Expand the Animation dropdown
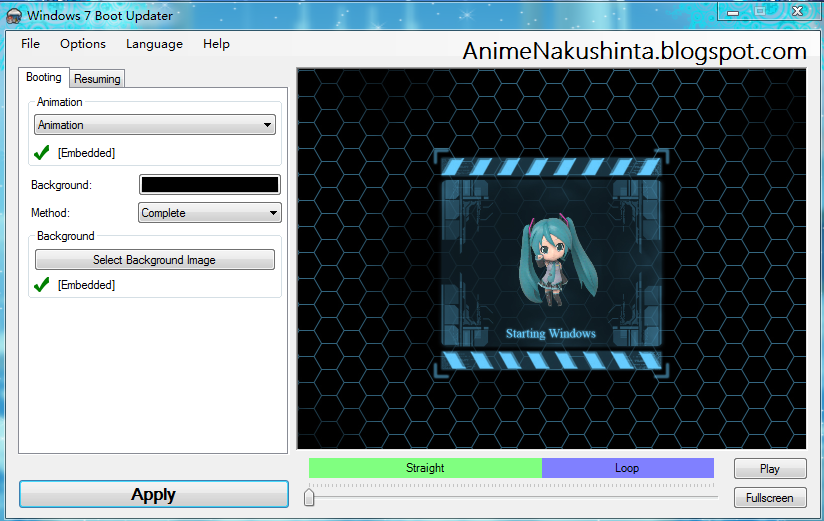The image size is (824, 521). (x=155, y=125)
